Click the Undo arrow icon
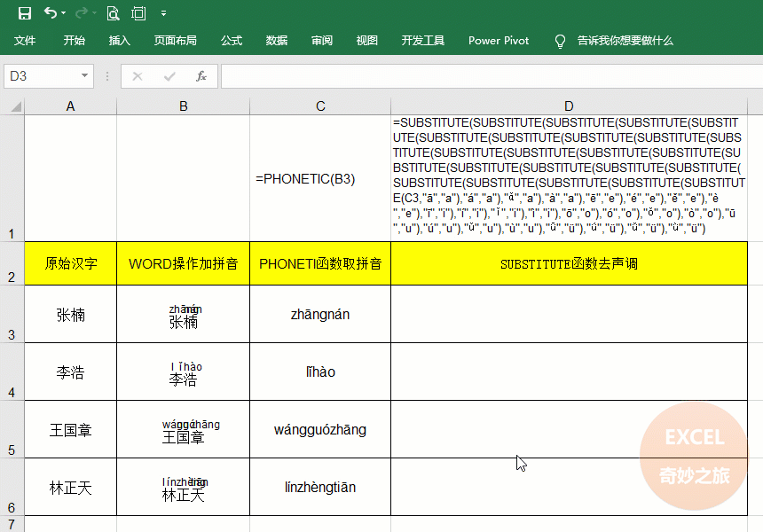The width and height of the screenshot is (763, 532). coord(51,13)
